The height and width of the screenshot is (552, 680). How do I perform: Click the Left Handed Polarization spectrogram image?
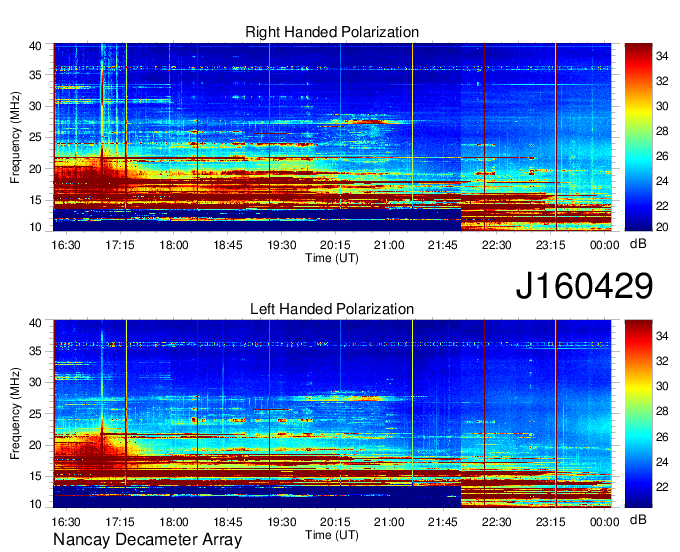coord(332,414)
